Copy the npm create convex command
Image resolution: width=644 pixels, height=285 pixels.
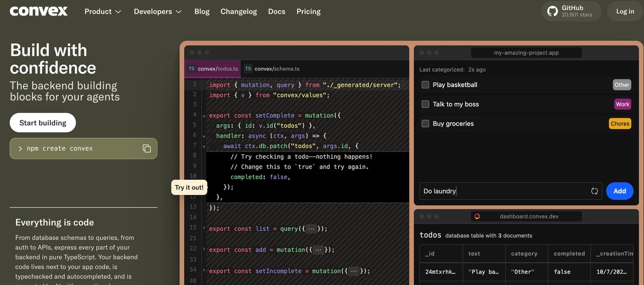click(147, 148)
